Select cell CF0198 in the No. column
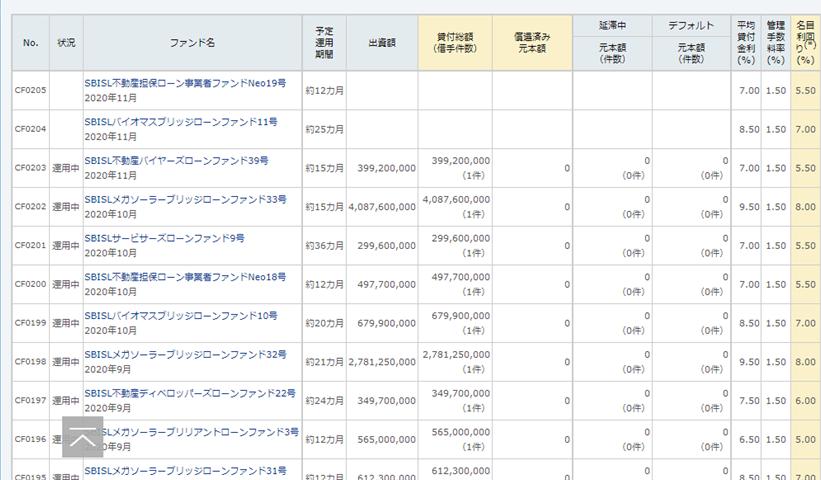The height and width of the screenshot is (480, 821). click(31, 361)
